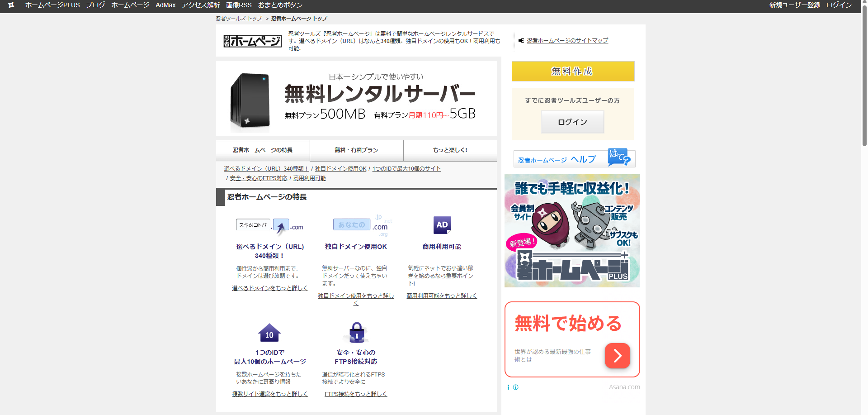Click the red arrow button in Asana ad
The width and height of the screenshot is (868, 415).
(617, 356)
